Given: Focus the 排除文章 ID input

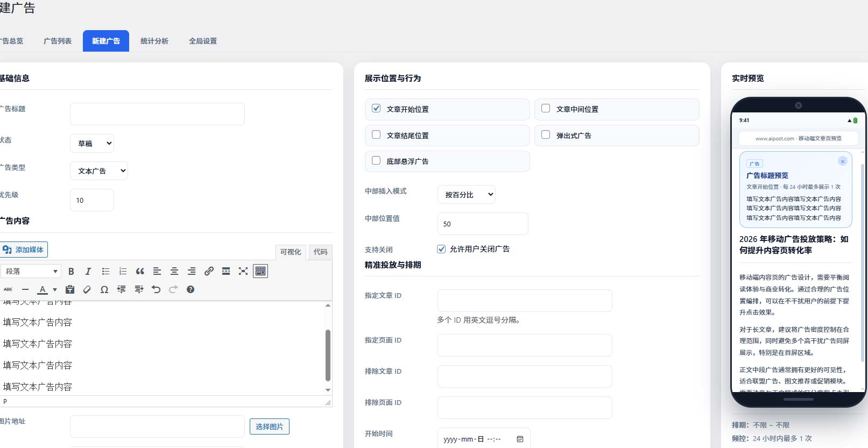Looking at the screenshot, I should 525,376.
